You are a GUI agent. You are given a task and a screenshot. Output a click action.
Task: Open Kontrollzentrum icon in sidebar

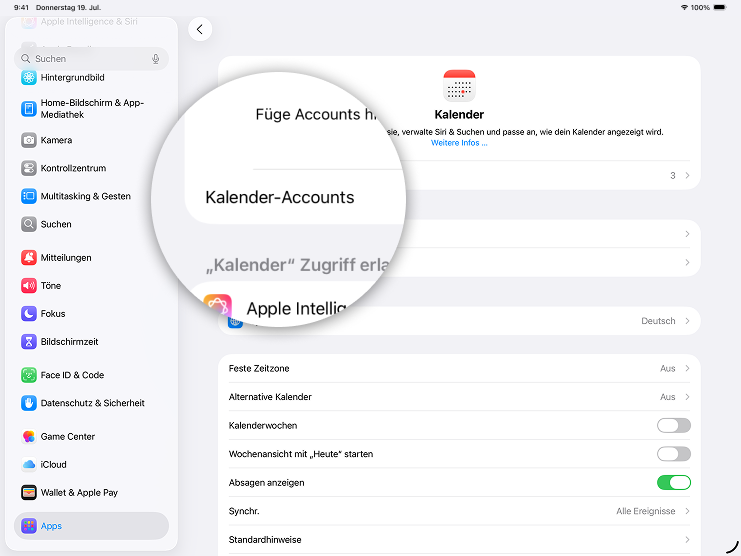coord(29,168)
